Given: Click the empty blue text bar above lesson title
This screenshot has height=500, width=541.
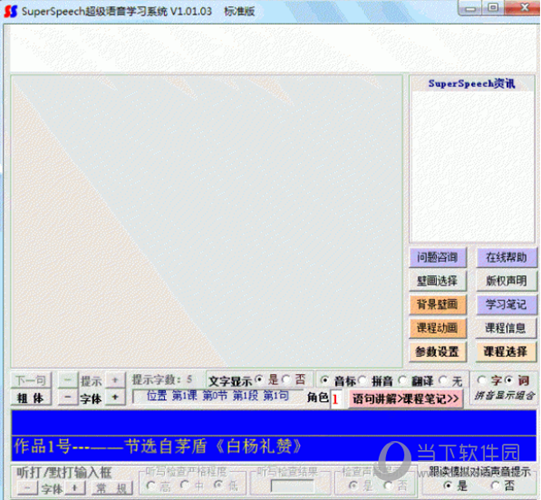Looking at the screenshot, I should click(x=274, y=422).
